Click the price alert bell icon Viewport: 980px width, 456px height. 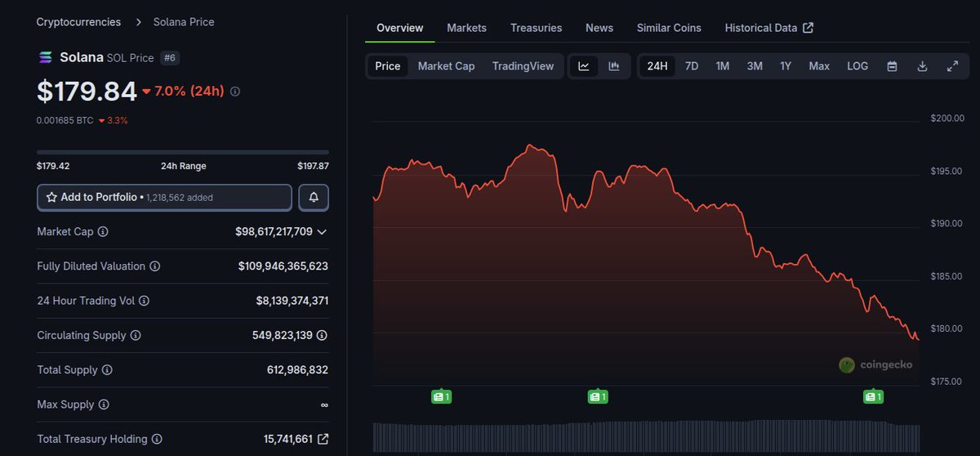click(314, 198)
